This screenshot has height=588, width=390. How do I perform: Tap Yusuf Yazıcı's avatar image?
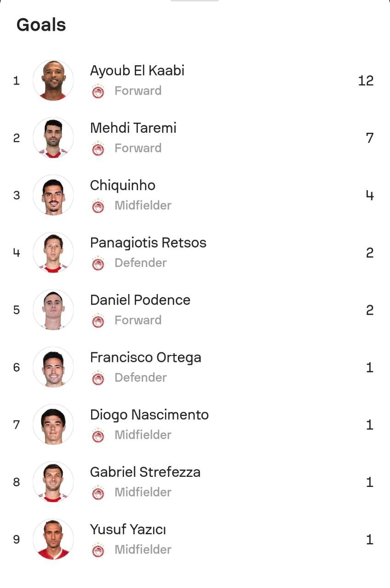tap(53, 539)
